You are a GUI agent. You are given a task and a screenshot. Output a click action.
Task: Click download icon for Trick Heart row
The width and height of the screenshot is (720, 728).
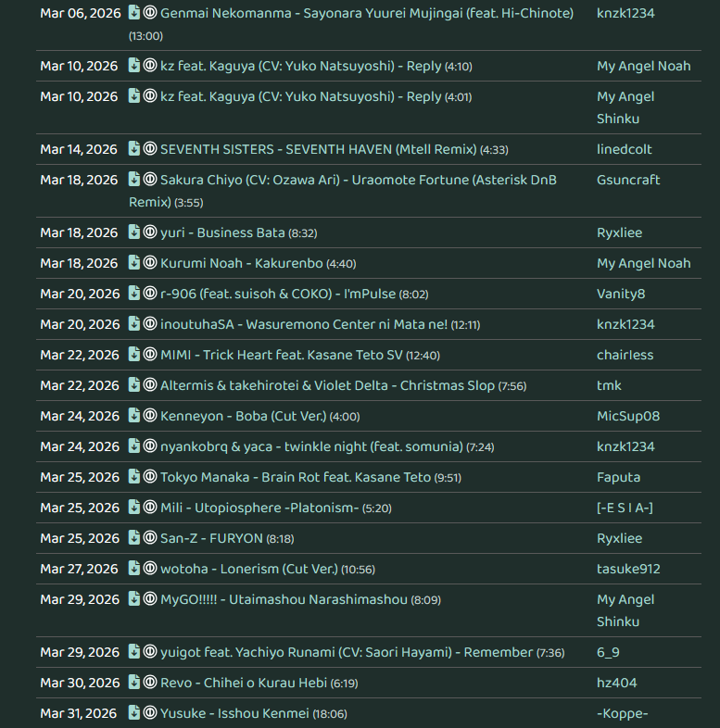(x=133, y=355)
